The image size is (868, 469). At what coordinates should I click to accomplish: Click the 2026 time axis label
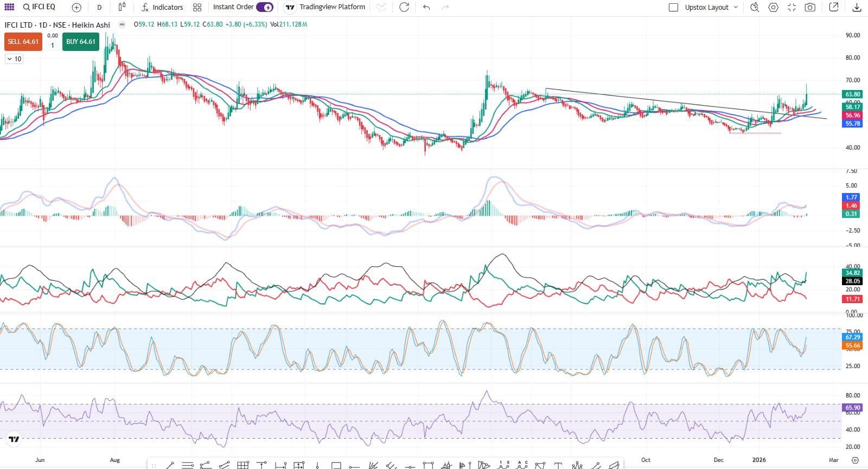(x=759, y=460)
